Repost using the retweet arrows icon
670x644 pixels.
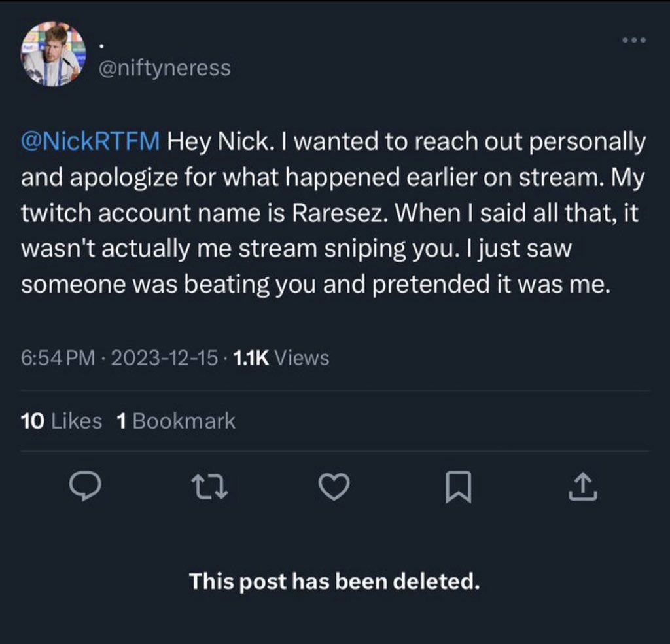click(209, 487)
